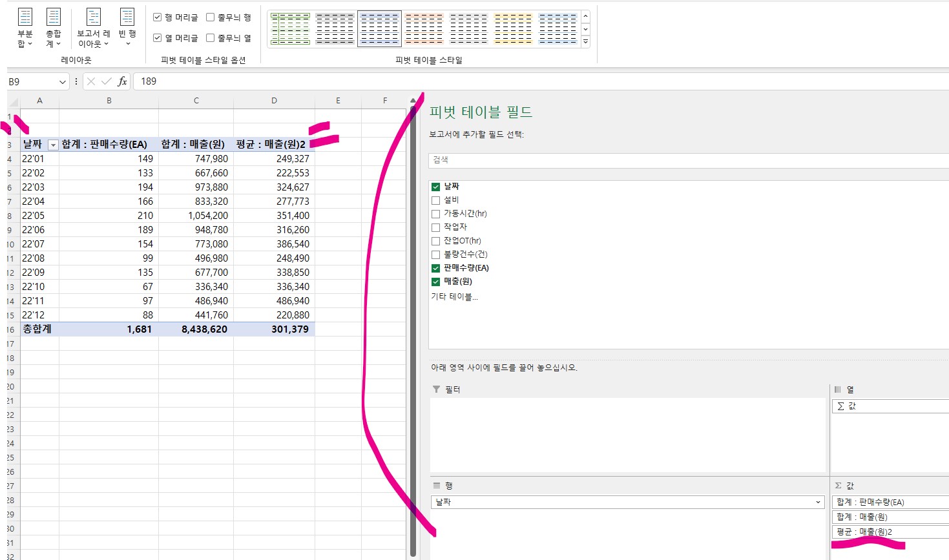Click the pivot field search box

[689, 160]
